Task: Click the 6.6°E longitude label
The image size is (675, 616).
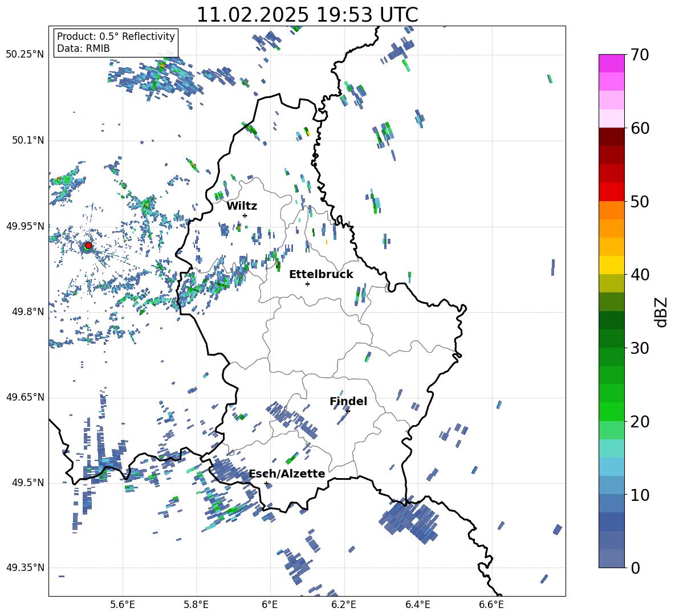Action: click(491, 605)
